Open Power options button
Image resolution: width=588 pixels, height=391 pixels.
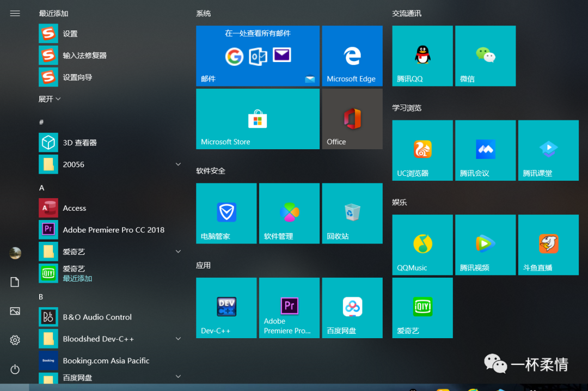coord(15,369)
